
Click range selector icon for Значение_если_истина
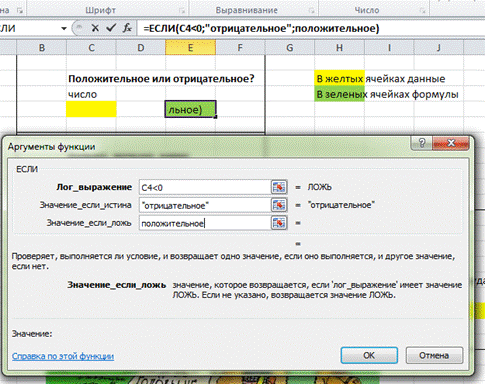pyautogui.click(x=279, y=205)
